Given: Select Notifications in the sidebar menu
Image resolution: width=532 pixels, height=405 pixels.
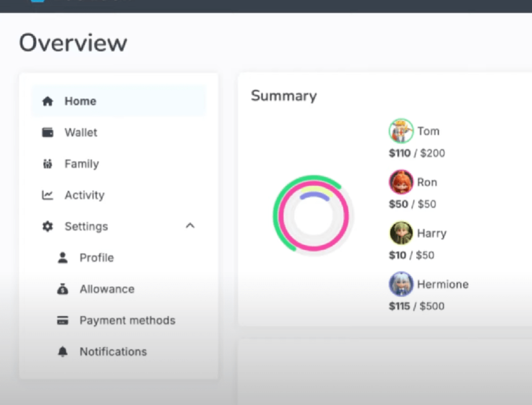Looking at the screenshot, I should (x=113, y=352).
